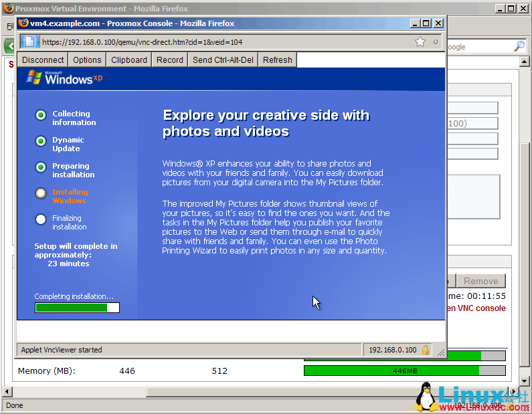Click the Completing installation progress bar
The width and height of the screenshot is (532, 414).
[x=77, y=308]
